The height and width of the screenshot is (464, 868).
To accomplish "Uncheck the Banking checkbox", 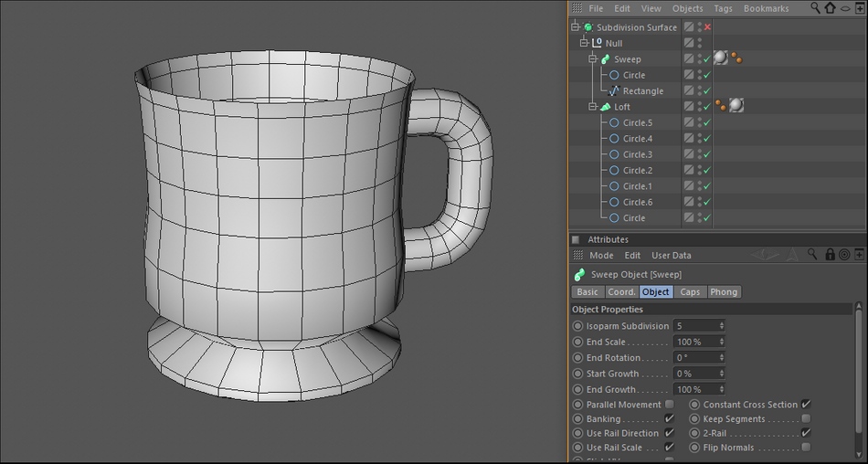I will click(670, 419).
